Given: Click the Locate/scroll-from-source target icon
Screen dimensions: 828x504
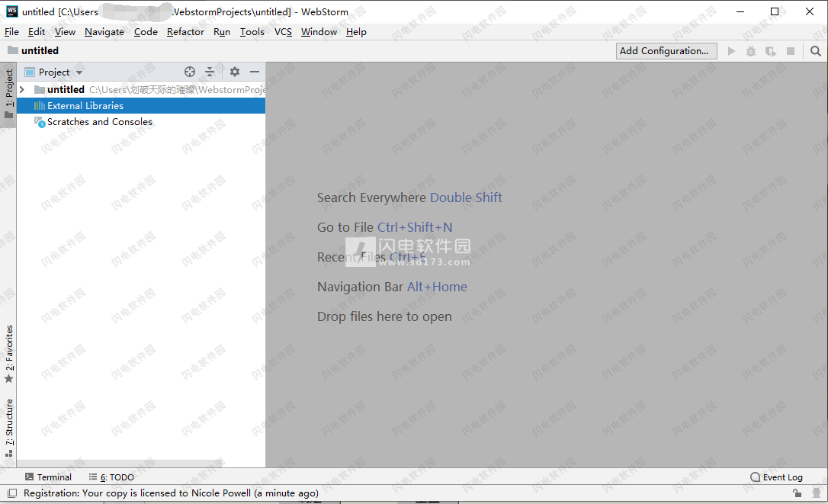Looking at the screenshot, I should point(190,72).
